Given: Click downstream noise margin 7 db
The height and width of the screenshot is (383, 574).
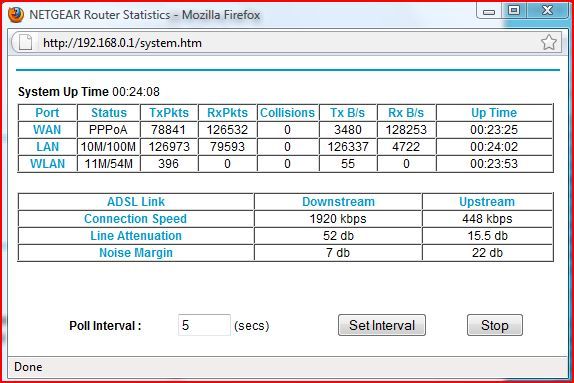Looking at the screenshot, I should pyautogui.click(x=338, y=253).
